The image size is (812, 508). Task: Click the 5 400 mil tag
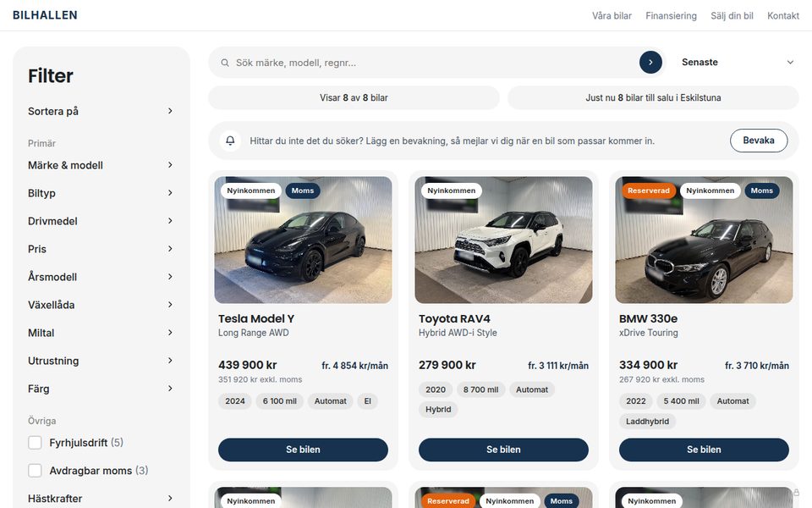click(x=681, y=401)
